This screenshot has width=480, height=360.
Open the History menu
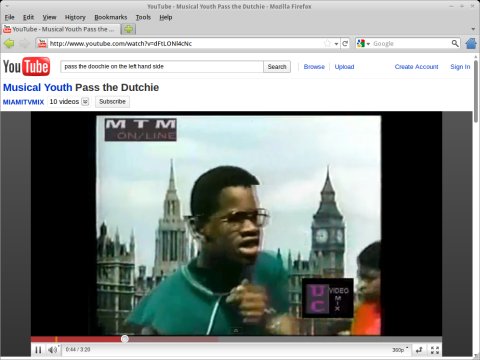(x=75, y=17)
